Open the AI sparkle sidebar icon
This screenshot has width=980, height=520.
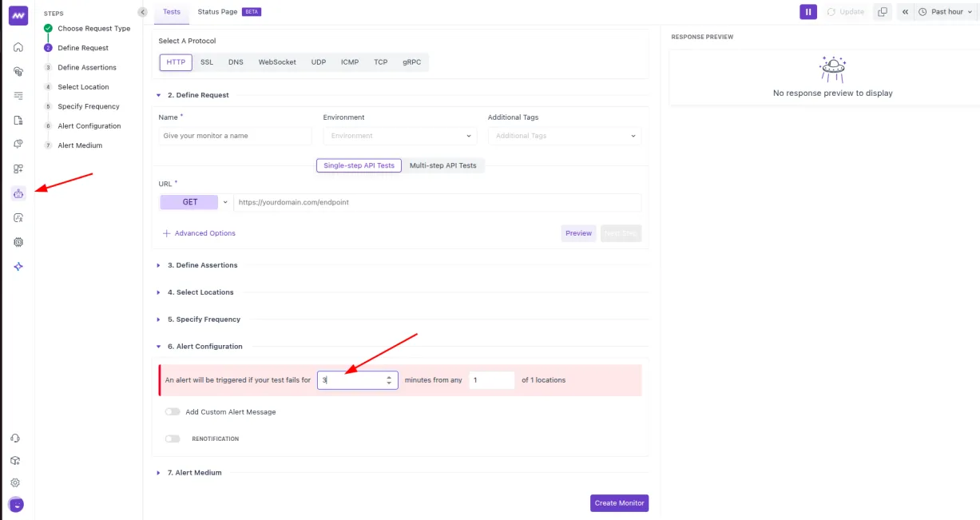click(18, 266)
